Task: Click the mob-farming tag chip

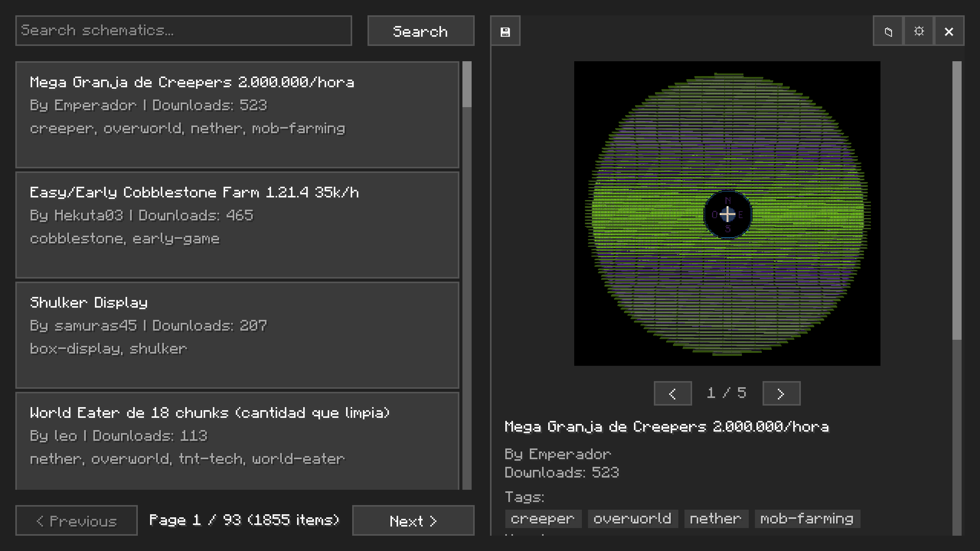Action: point(807,519)
